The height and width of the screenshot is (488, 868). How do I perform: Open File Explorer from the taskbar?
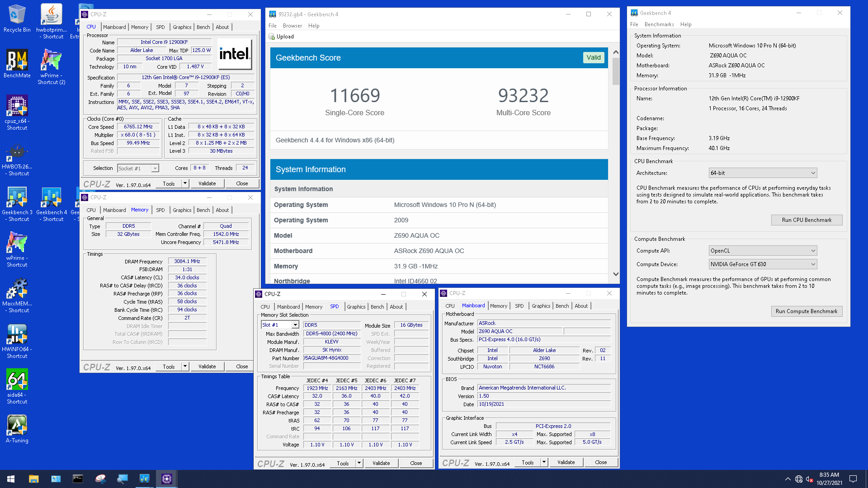tap(33, 479)
